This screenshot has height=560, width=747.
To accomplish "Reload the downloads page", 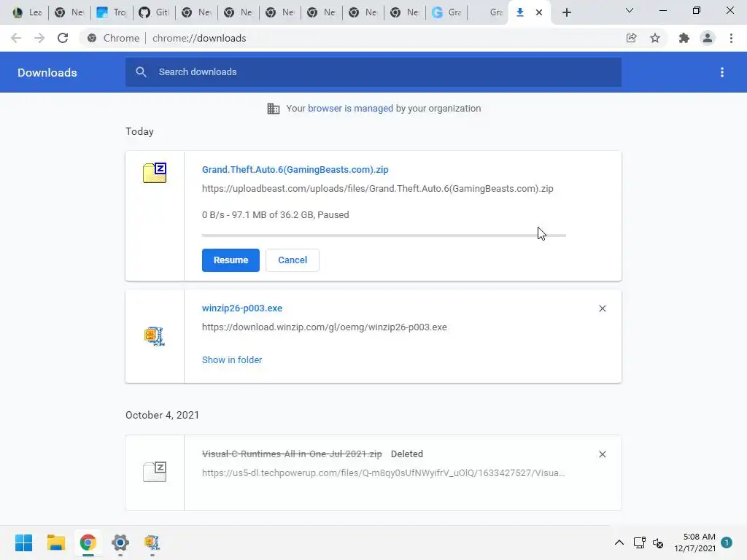I will click(x=63, y=38).
